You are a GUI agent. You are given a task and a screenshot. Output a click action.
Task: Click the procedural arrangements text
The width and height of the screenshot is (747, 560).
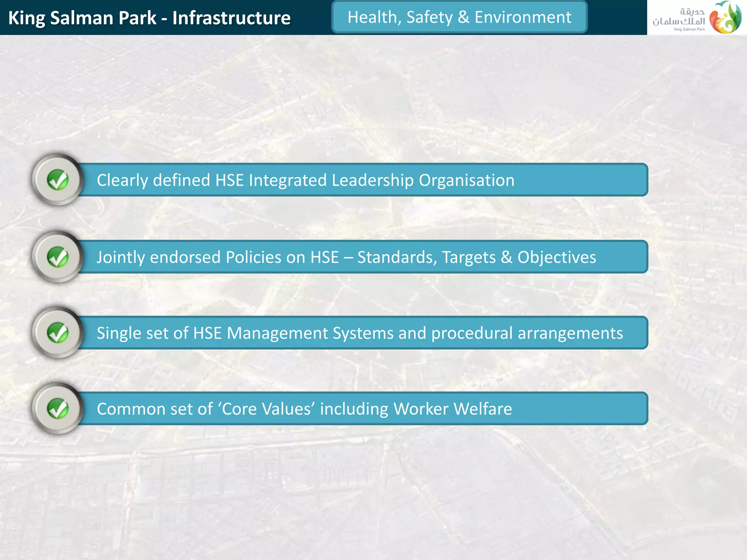tap(527, 334)
